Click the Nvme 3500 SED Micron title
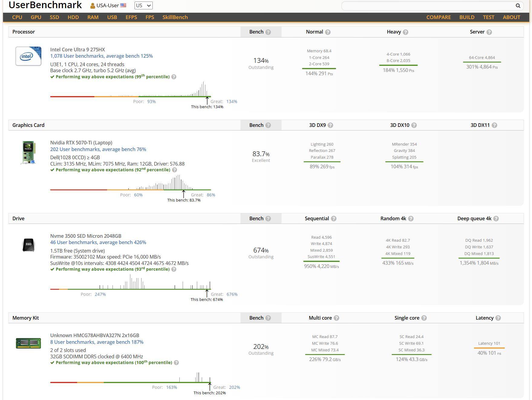The width and height of the screenshot is (532, 400). 86,236
